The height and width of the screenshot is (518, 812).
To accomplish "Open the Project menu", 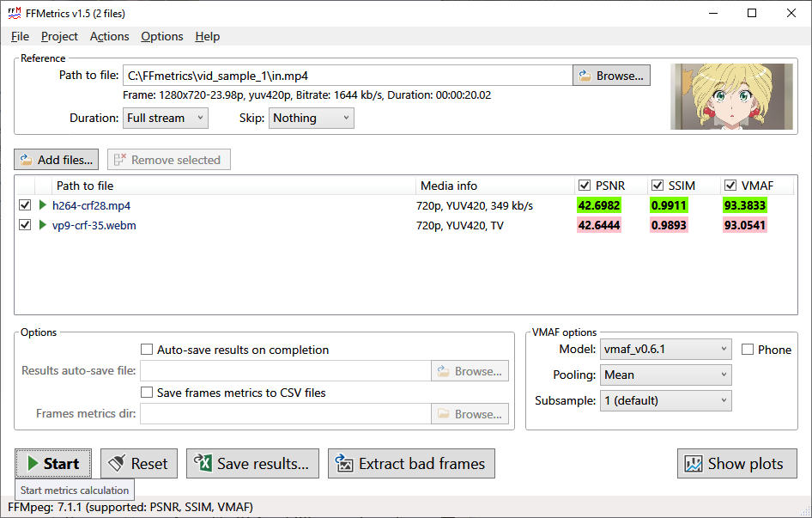I will click(59, 36).
